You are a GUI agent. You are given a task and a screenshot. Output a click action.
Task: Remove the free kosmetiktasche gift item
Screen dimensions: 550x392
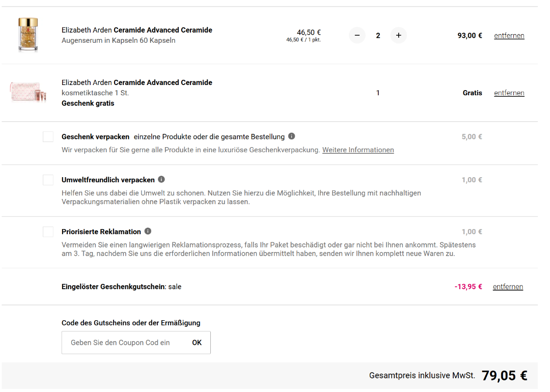[x=509, y=93]
